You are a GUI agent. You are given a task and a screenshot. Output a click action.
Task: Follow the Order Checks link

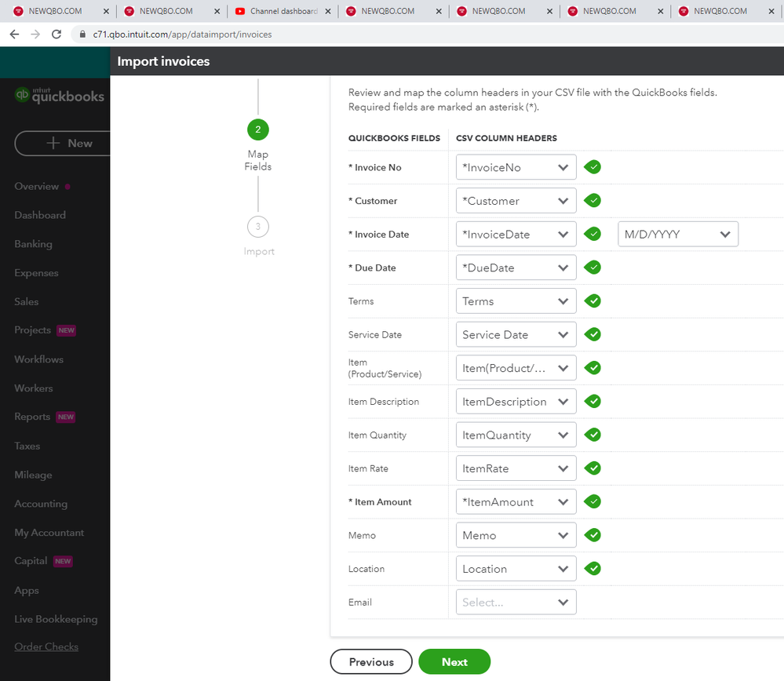click(46, 646)
